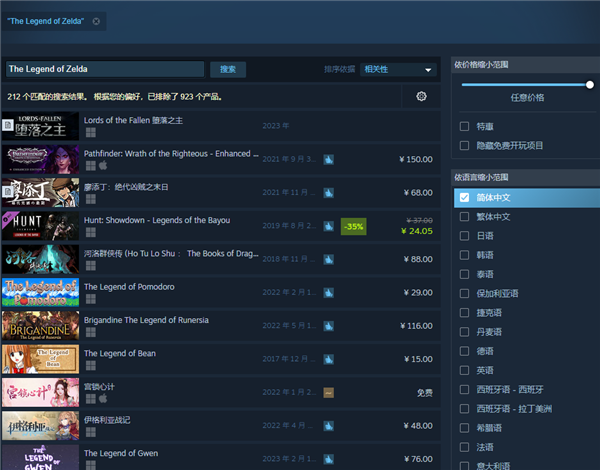The width and height of the screenshot is (600, 470).
Task: Open Brigandine The Legend of Runersia result
Action: tap(221, 326)
